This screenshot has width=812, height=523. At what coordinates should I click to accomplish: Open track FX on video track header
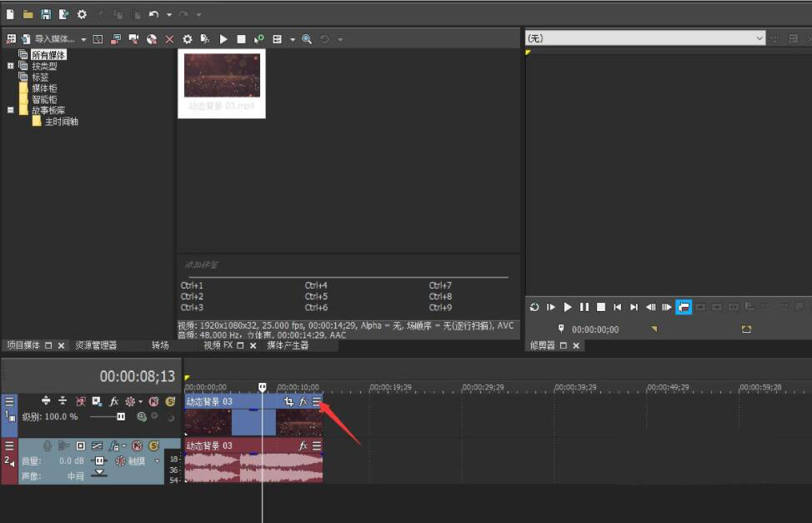click(114, 402)
